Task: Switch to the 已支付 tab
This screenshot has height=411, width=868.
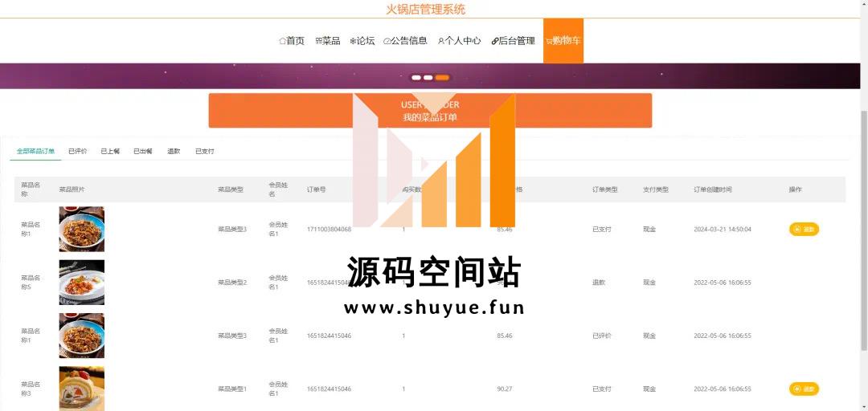Action: [x=205, y=151]
